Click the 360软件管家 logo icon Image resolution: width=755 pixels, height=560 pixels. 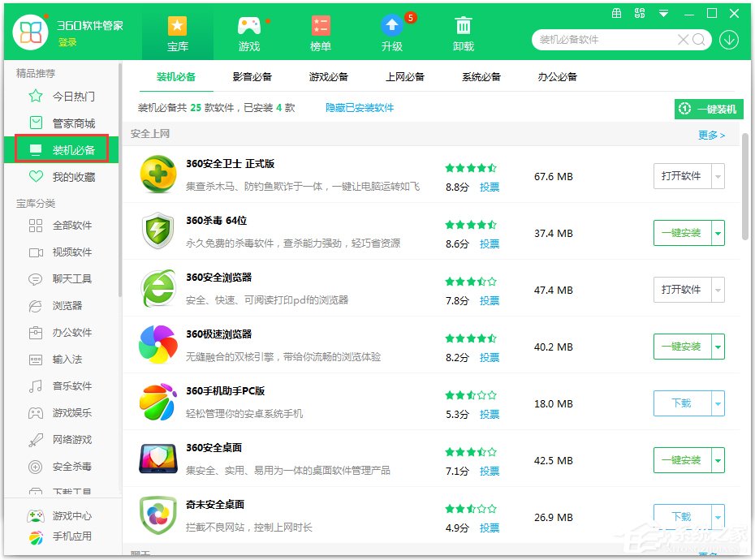click(x=31, y=32)
